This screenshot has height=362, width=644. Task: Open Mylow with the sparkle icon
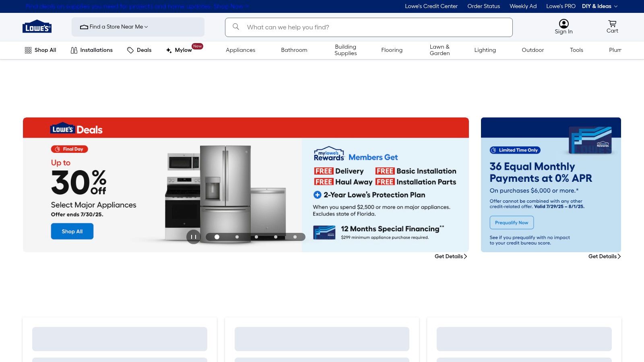pyautogui.click(x=169, y=50)
